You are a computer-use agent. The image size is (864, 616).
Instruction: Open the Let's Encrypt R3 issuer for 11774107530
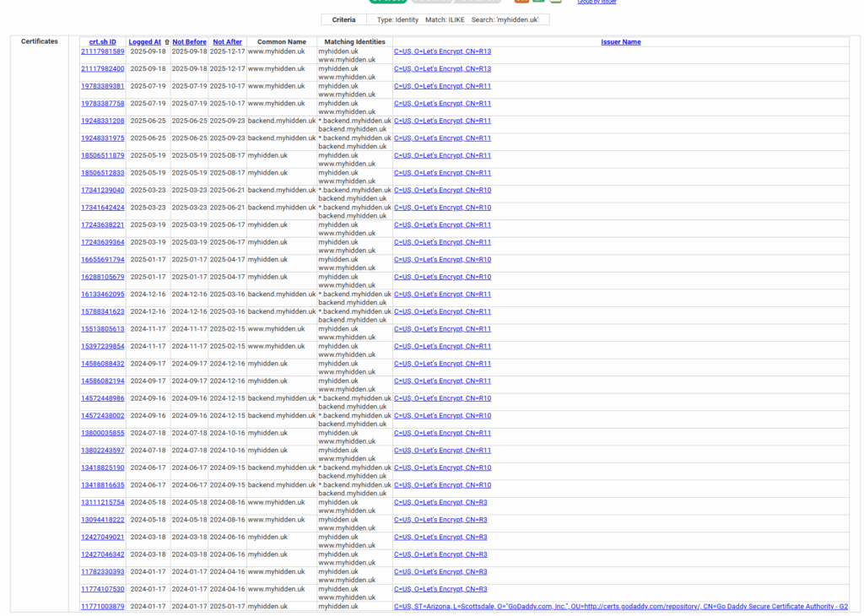pos(440,590)
